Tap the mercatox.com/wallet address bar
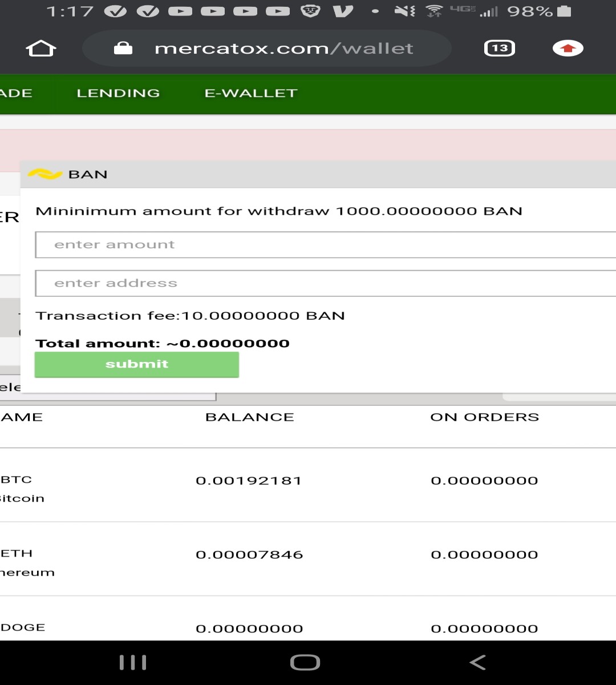Screen dimensions: 616x685 267,49
